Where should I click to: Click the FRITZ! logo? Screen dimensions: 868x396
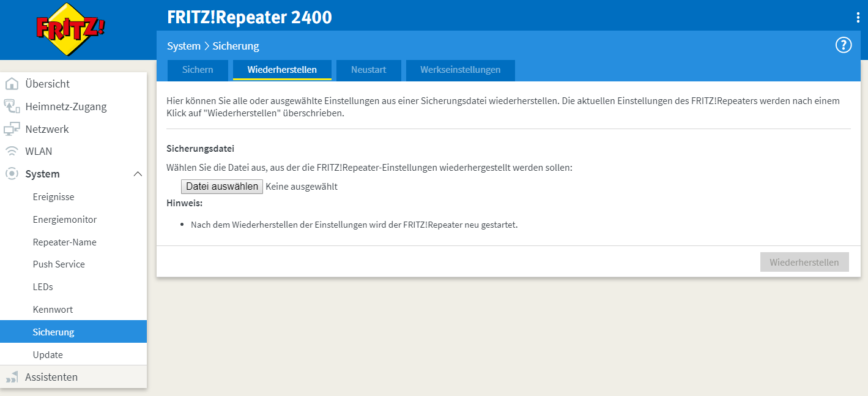[70, 29]
